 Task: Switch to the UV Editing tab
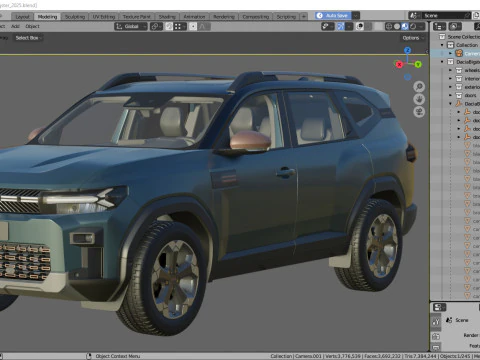click(104, 17)
